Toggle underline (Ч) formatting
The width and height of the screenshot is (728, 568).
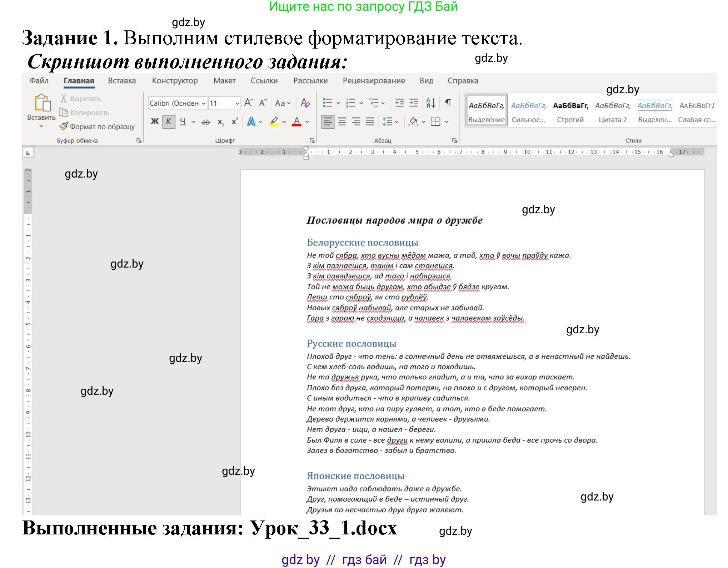click(183, 122)
